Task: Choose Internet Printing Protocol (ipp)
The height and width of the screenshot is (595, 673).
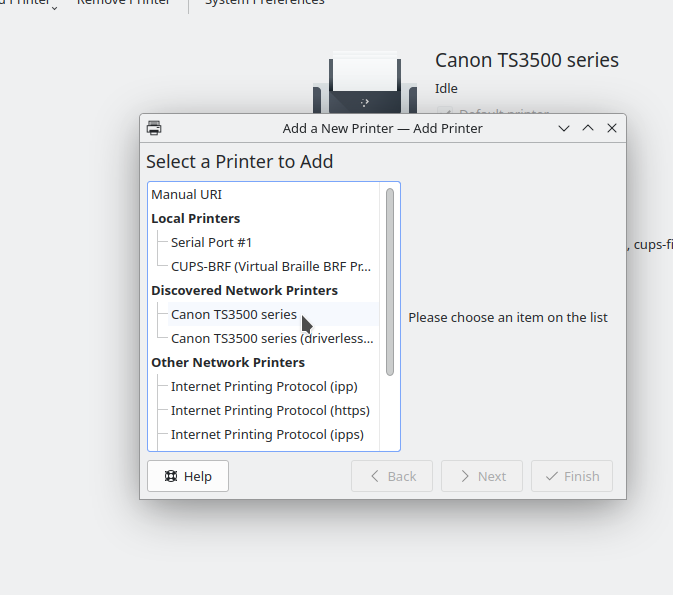Action: (x=264, y=386)
